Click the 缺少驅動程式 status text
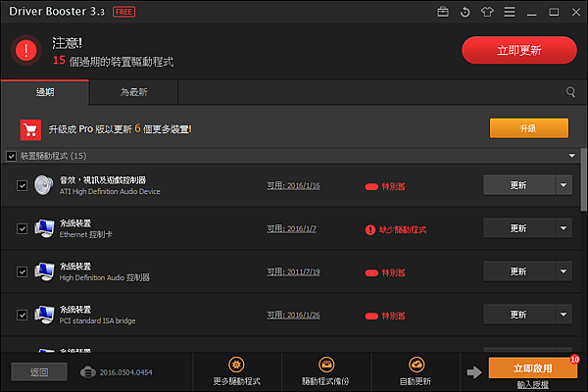 pyautogui.click(x=403, y=229)
